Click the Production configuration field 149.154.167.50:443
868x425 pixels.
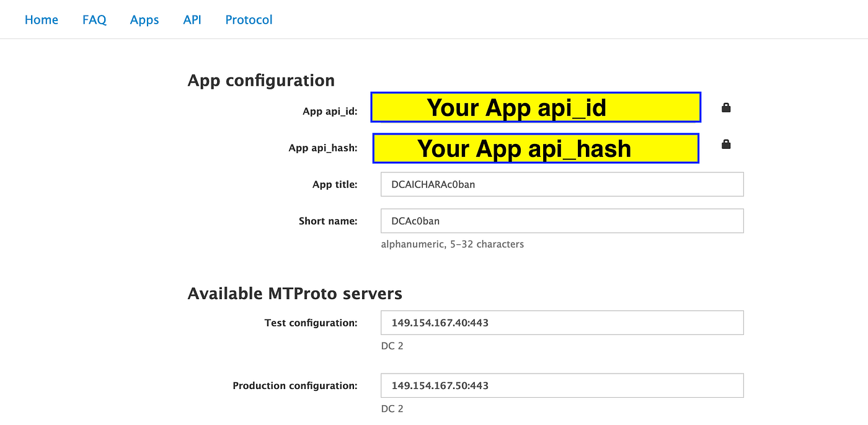coord(562,385)
